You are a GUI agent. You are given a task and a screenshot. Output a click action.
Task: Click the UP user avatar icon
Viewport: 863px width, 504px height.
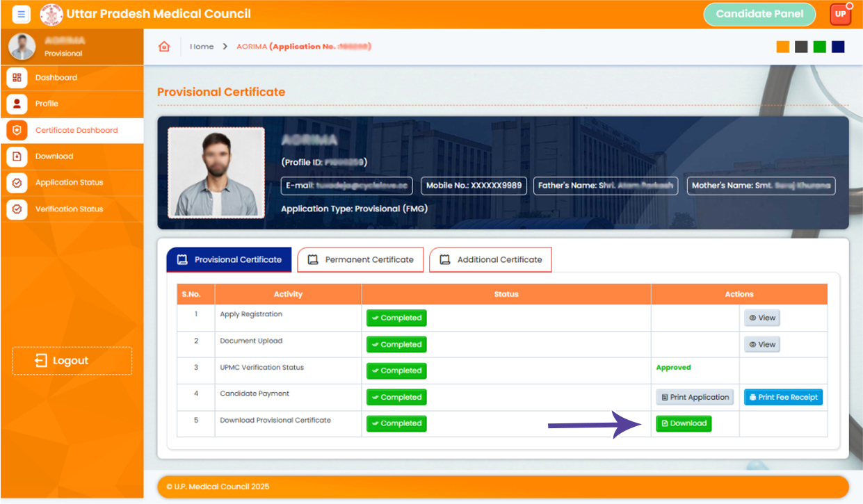point(840,14)
